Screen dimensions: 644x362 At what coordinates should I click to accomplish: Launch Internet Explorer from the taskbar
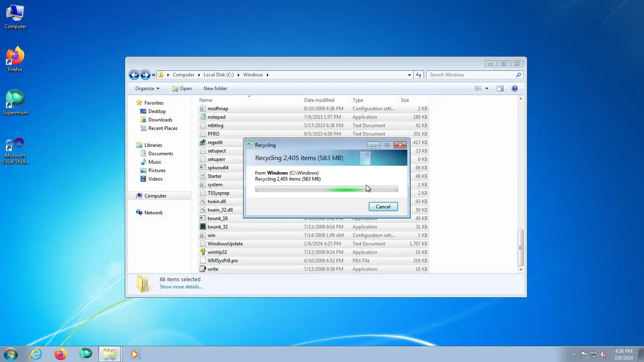click(36, 354)
